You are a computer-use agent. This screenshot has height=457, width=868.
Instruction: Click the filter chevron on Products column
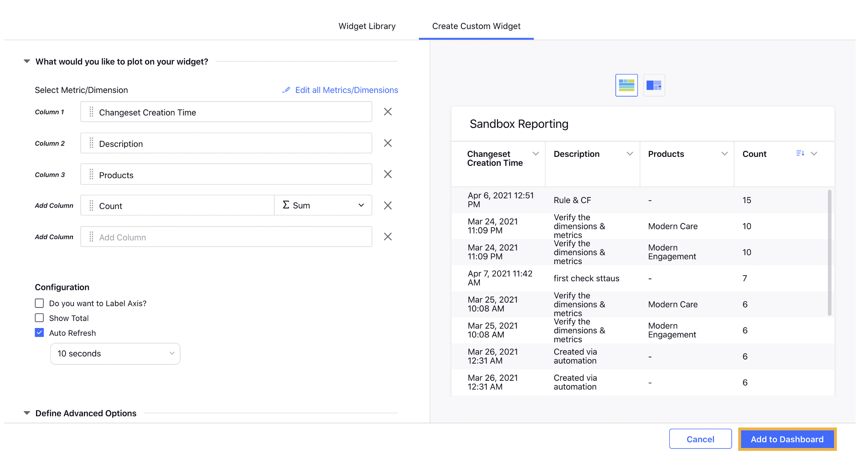click(x=722, y=154)
